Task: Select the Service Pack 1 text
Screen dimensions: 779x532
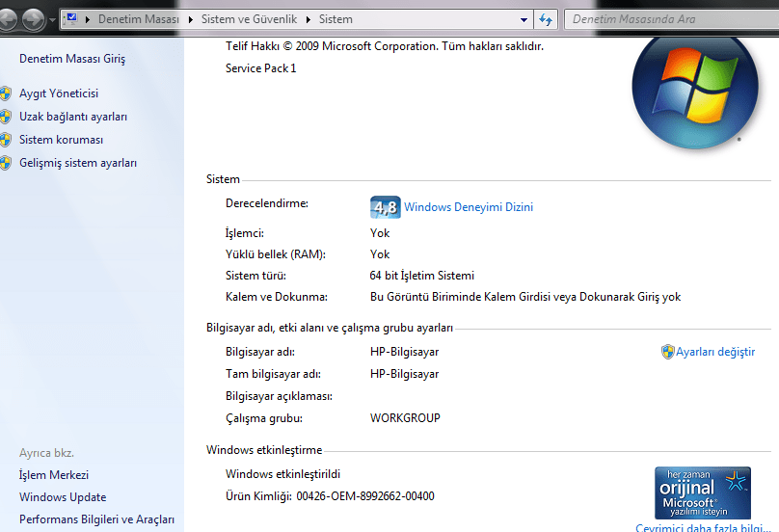Action: [261, 68]
